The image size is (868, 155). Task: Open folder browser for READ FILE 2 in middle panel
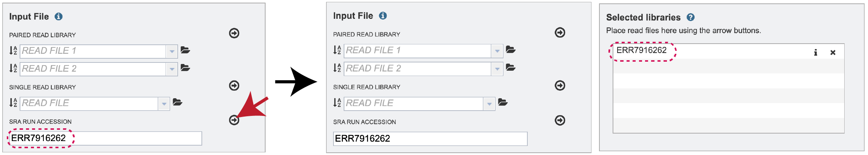(511, 68)
